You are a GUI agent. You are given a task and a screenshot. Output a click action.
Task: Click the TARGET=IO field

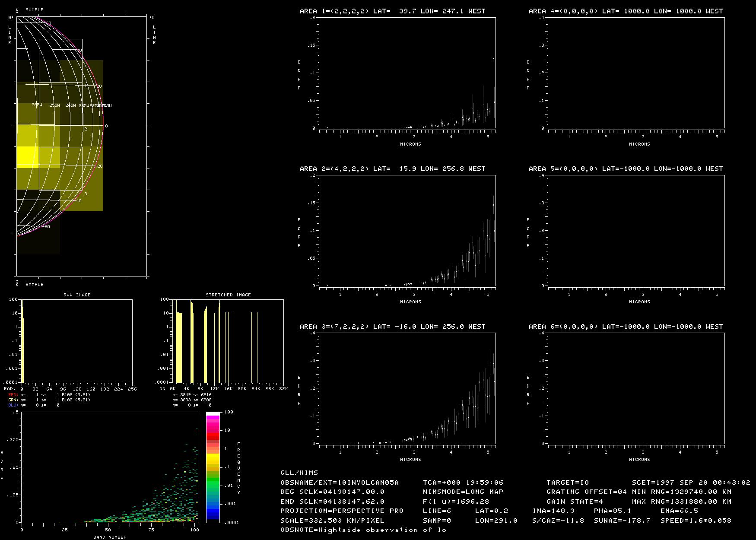coord(567,483)
